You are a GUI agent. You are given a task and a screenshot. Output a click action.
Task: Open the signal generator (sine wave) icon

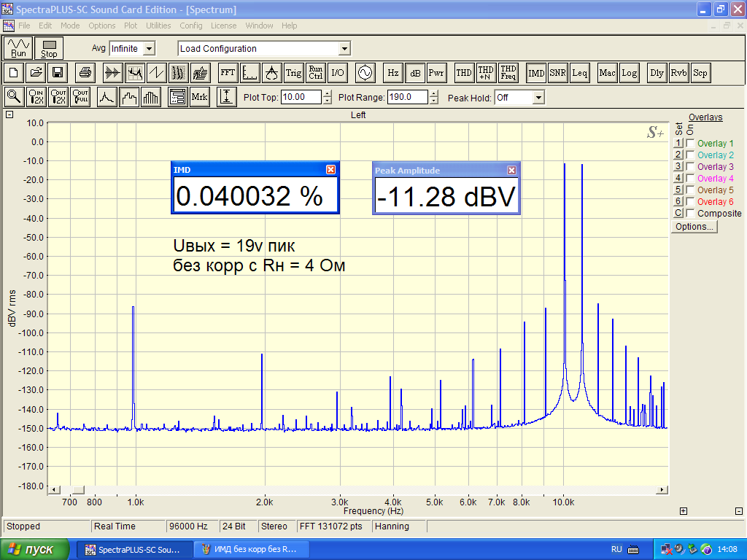click(x=364, y=73)
